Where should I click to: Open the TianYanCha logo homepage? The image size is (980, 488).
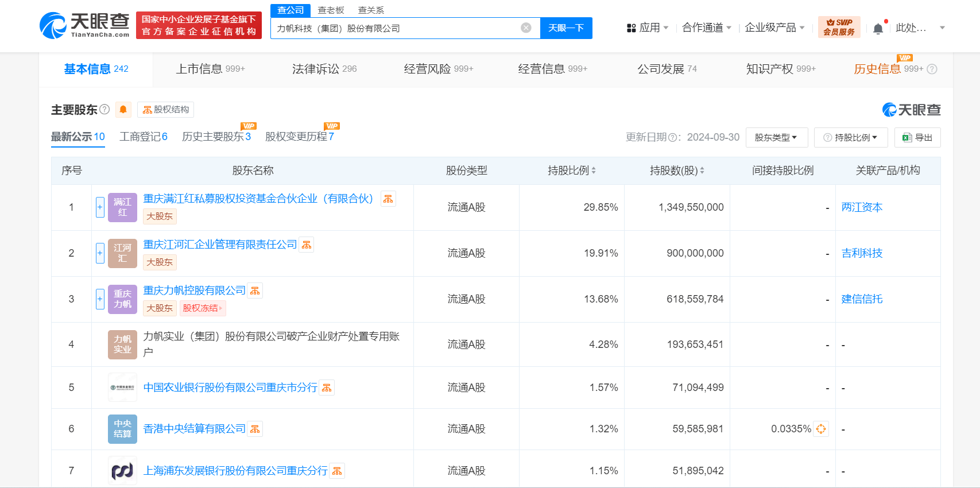tap(84, 25)
